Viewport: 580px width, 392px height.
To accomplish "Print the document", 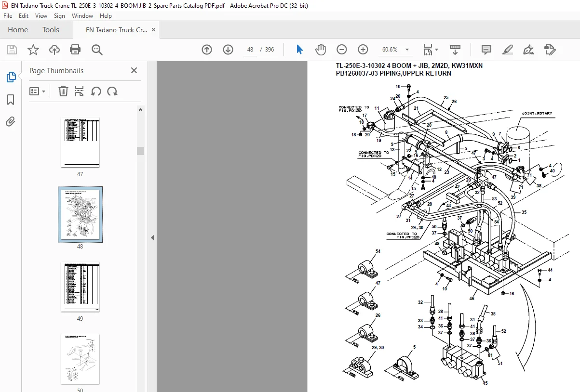I will (x=75, y=50).
